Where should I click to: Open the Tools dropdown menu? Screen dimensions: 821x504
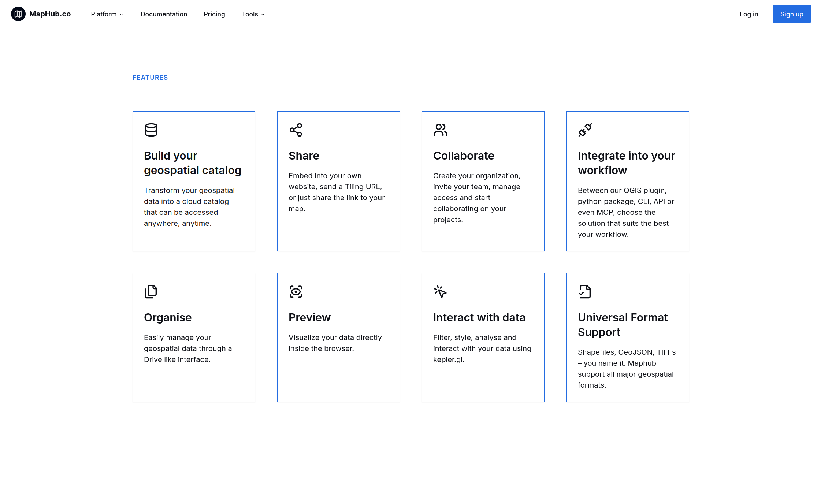click(x=250, y=14)
